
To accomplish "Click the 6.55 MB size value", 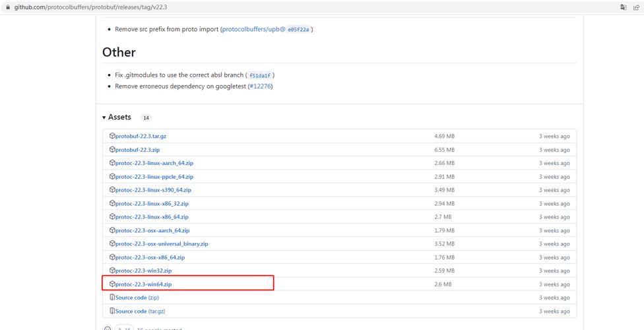I will (444, 150).
